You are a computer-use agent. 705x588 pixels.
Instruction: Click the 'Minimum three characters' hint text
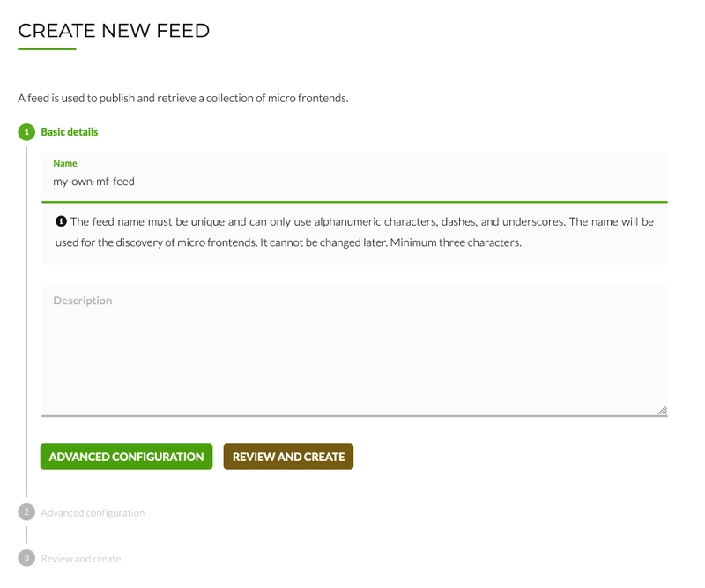coord(456,242)
